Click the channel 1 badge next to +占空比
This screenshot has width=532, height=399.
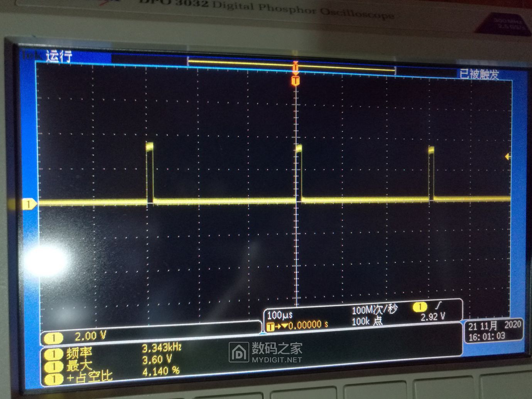(x=53, y=379)
